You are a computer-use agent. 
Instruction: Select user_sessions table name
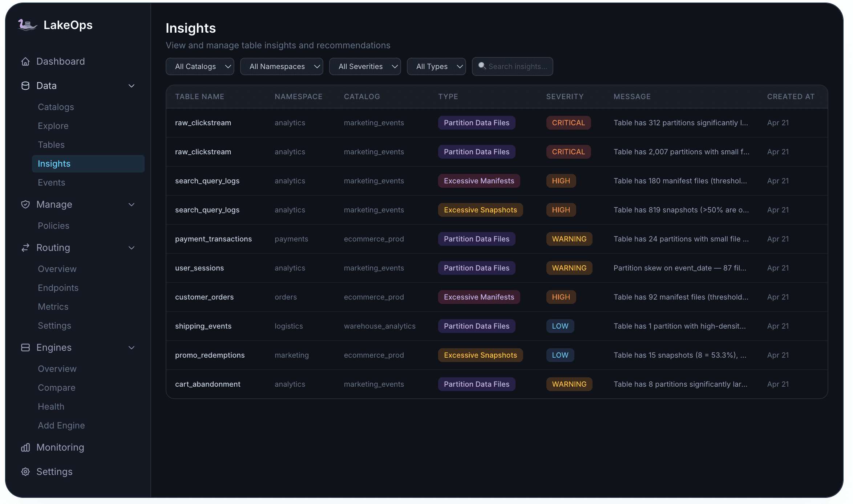click(x=199, y=268)
